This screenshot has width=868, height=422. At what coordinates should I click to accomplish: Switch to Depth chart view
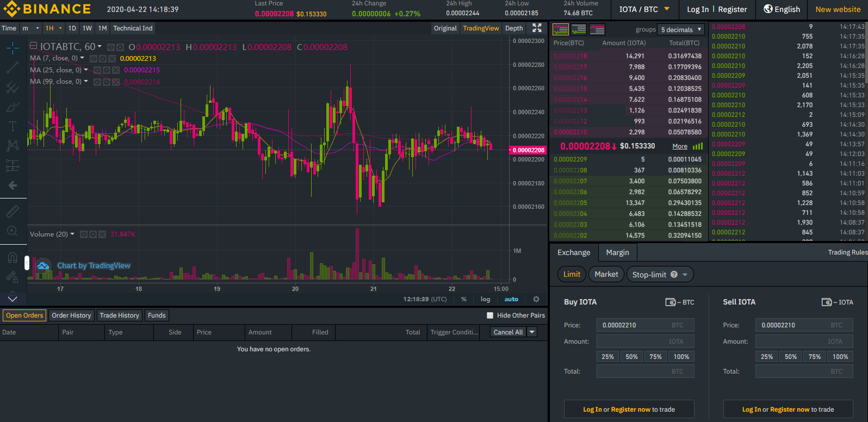tap(514, 28)
